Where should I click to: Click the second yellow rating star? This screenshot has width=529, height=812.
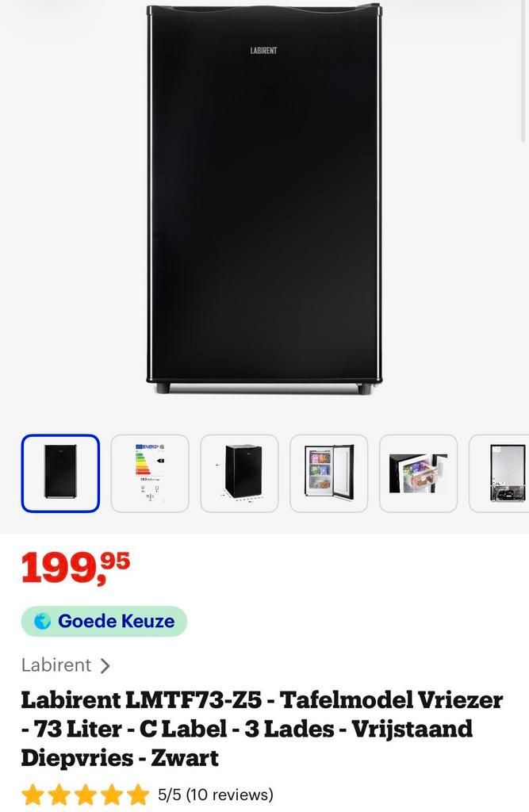click(59, 795)
